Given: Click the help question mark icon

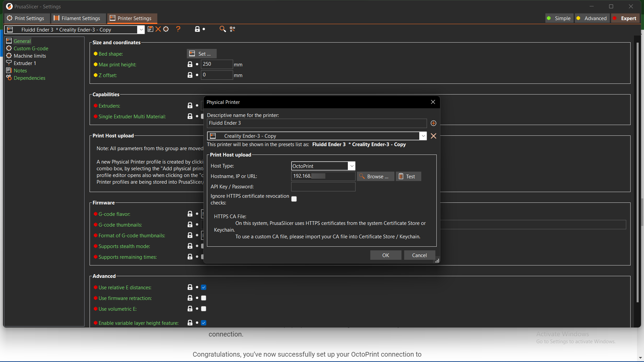Looking at the screenshot, I should (177, 29).
